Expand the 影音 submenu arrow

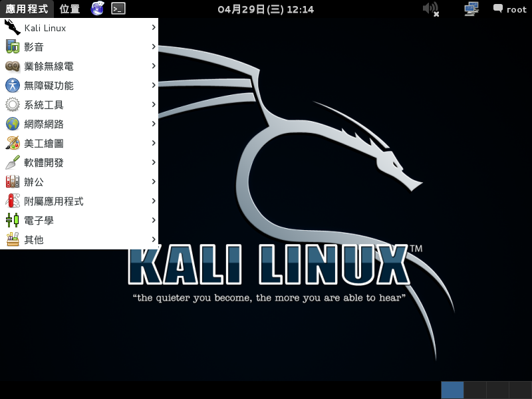(x=154, y=47)
